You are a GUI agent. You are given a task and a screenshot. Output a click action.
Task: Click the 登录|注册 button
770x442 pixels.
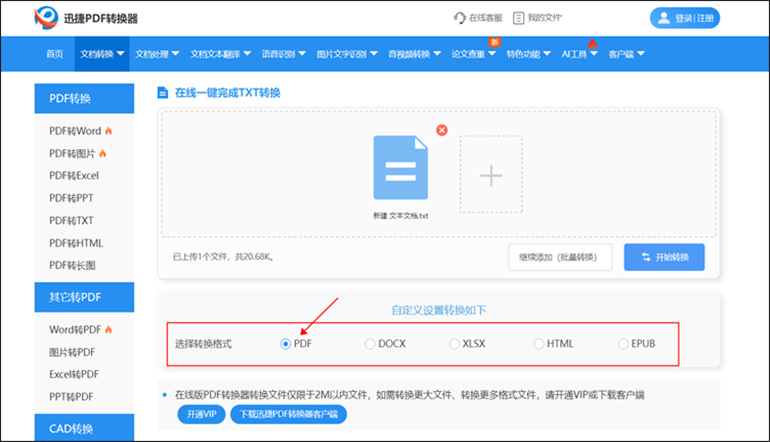coord(685,18)
